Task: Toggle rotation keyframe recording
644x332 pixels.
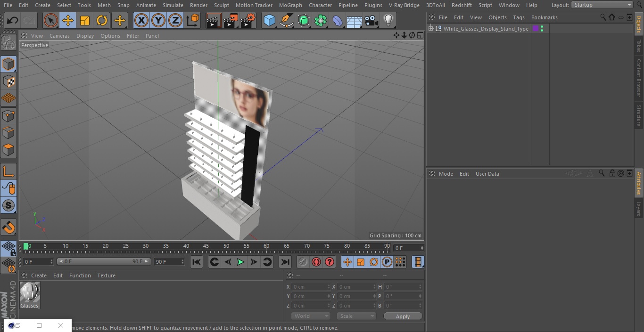Action: click(374, 262)
